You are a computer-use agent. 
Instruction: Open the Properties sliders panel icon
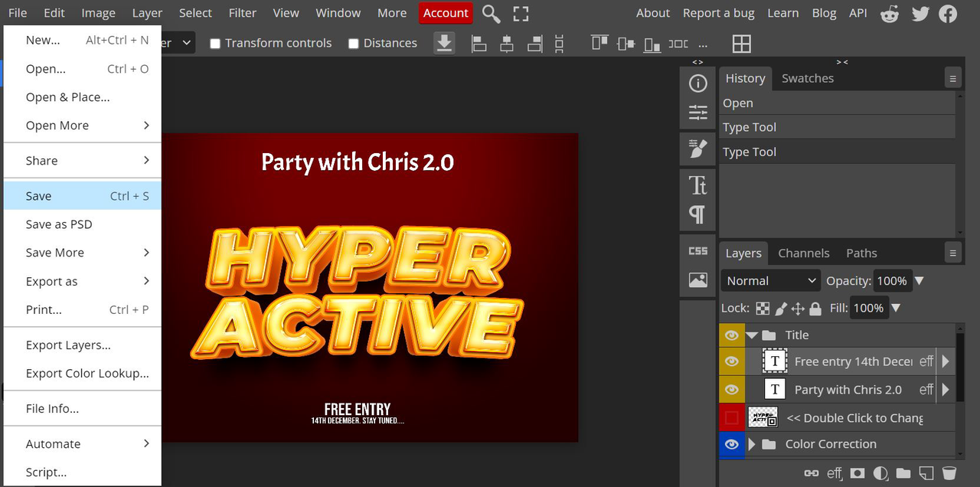(x=697, y=113)
